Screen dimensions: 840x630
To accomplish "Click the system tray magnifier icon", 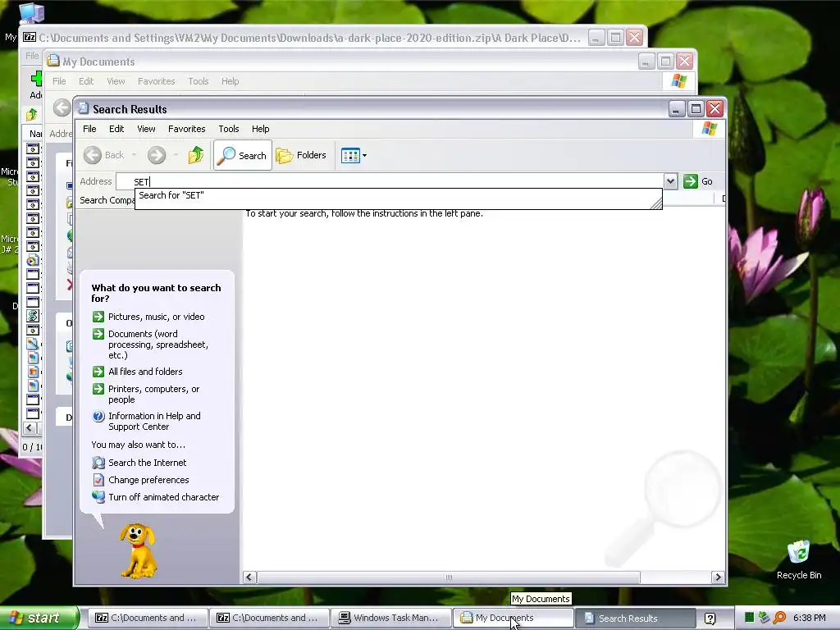I will point(779,618).
